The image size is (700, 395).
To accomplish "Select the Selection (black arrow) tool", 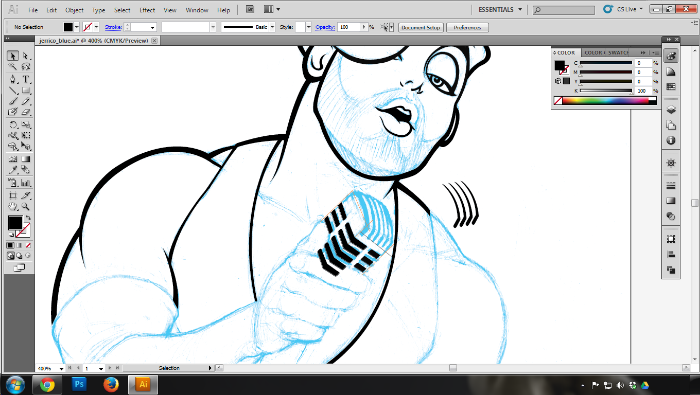I will [13, 56].
